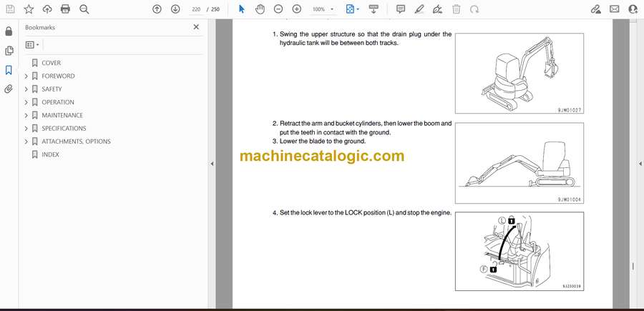Zoom in with plus button

296,9
